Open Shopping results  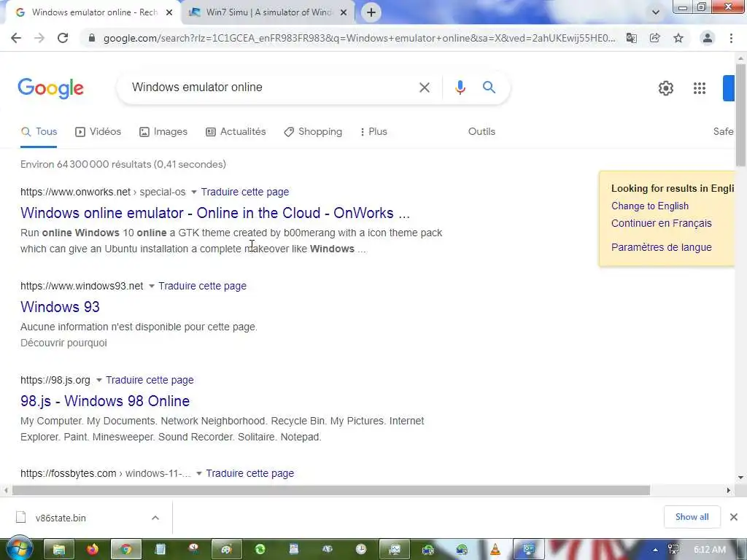[x=313, y=132]
